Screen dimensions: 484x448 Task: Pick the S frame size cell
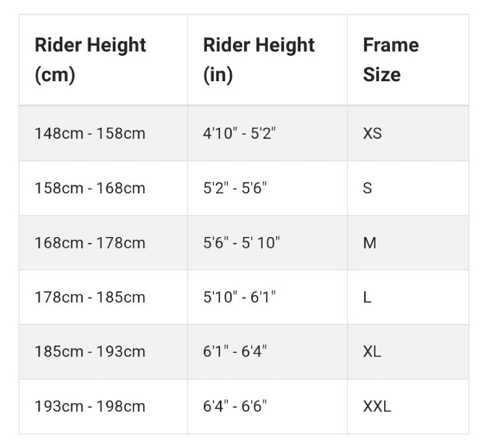tap(368, 188)
